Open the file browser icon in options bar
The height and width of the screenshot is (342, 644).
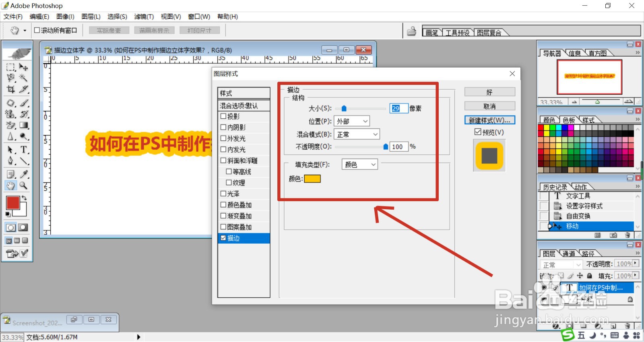coord(411,31)
